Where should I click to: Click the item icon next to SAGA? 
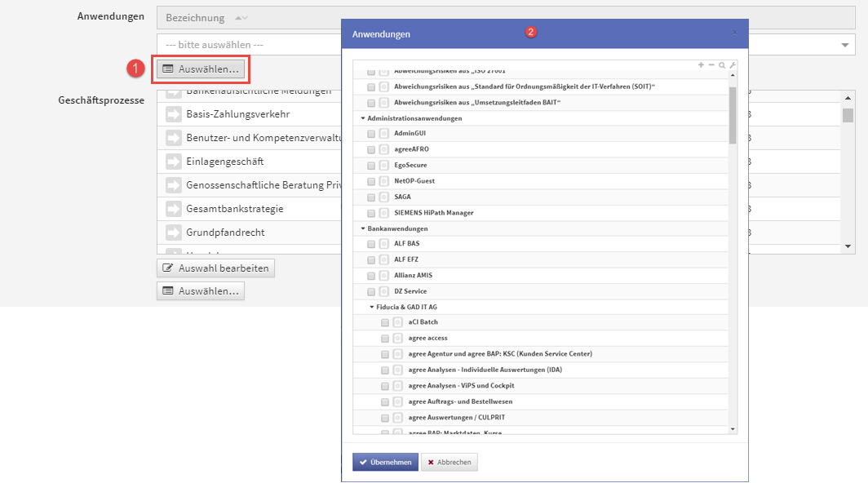tap(384, 197)
